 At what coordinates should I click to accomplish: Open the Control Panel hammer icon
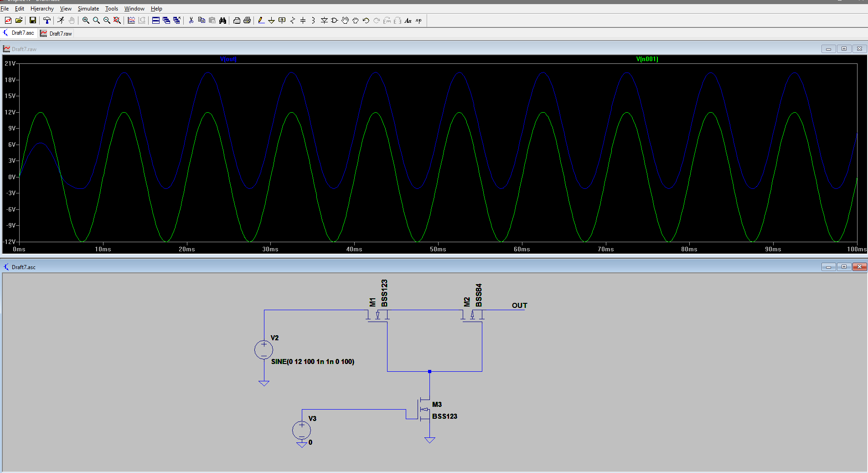(46, 20)
